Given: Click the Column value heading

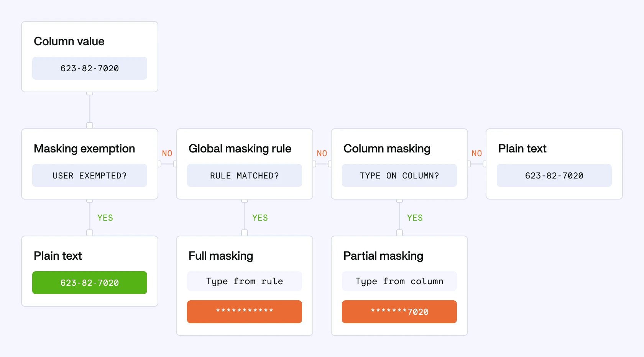Looking at the screenshot, I should [x=69, y=41].
